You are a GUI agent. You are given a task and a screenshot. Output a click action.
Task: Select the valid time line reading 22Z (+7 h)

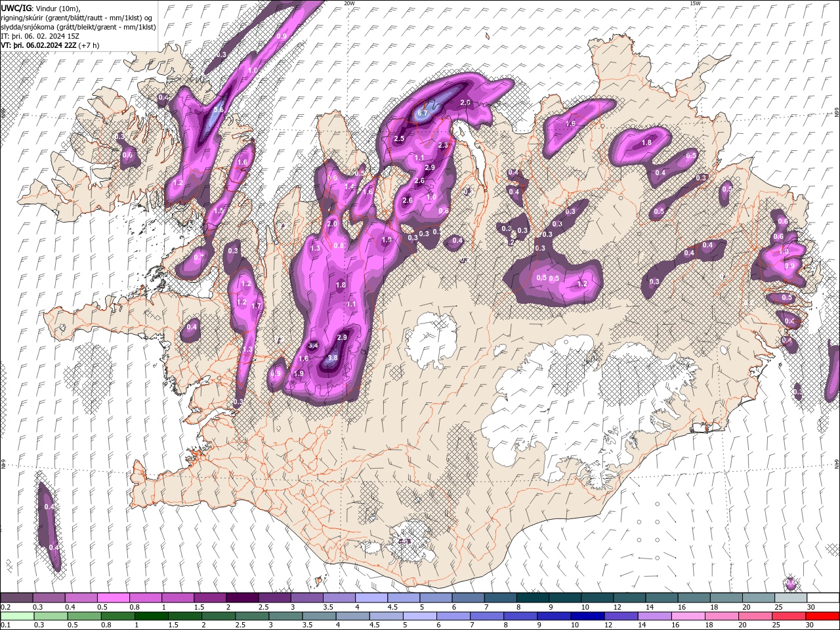click(x=51, y=45)
